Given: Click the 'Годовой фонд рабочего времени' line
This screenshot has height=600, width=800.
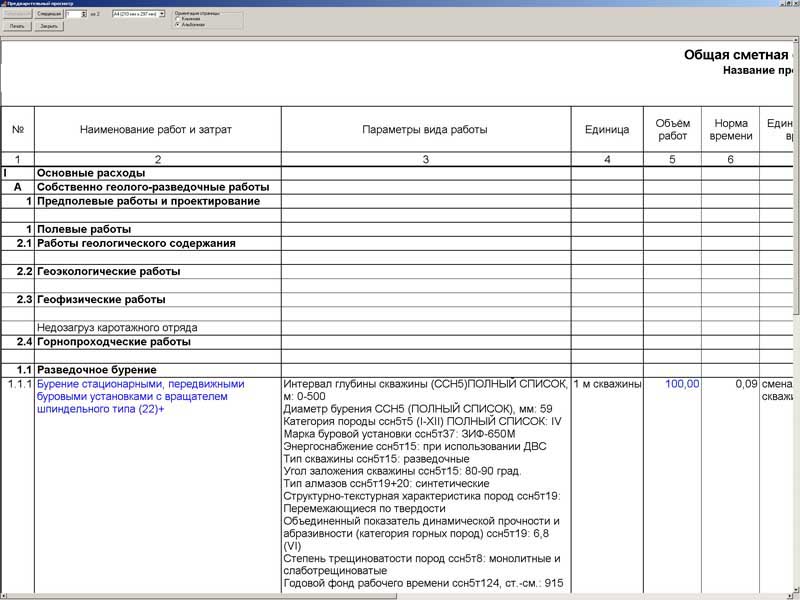Looking at the screenshot, I should coord(423,583).
